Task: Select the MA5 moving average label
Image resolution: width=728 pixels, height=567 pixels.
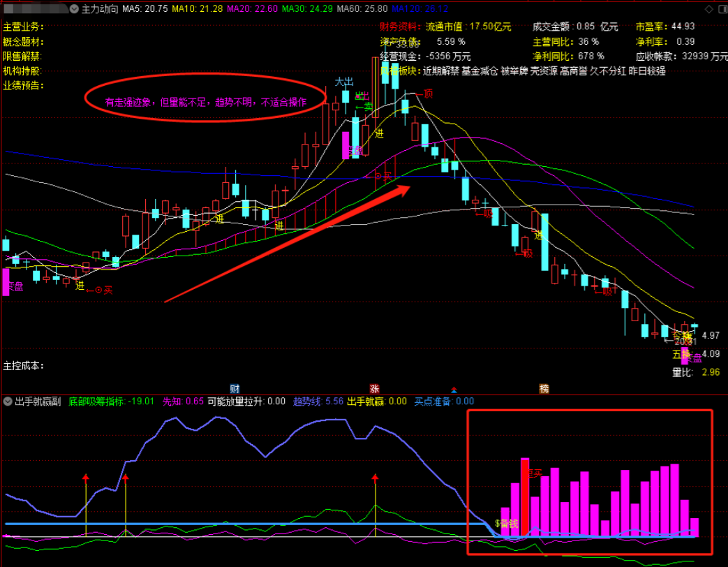Action: click(x=144, y=9)
